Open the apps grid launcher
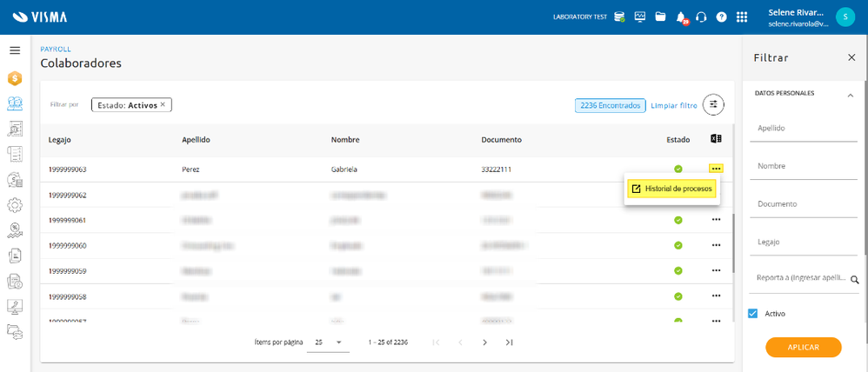Image resolution: width=868 pixels, height=372 pixels. tap(742, 17)
